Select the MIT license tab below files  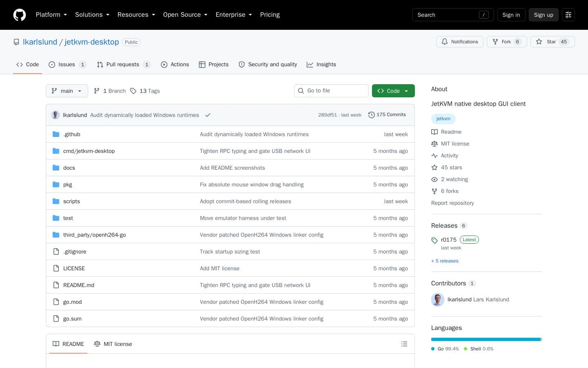(113, 344)
